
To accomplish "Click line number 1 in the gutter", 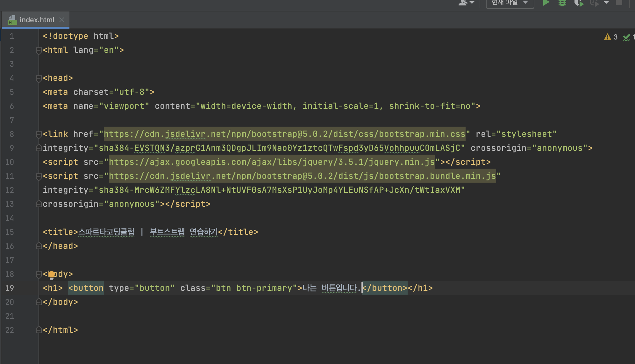I will pos(12,36).
